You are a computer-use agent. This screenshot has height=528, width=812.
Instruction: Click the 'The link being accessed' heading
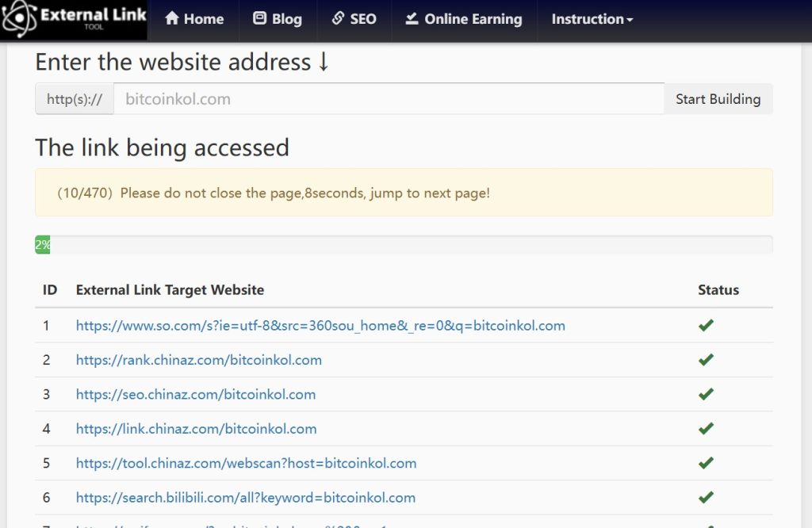[x=162, y=147]
